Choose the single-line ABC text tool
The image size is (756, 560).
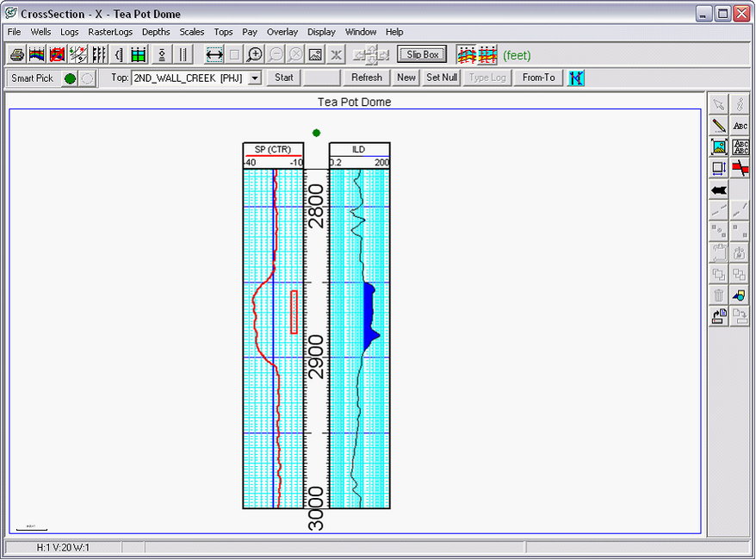[740, 126]
